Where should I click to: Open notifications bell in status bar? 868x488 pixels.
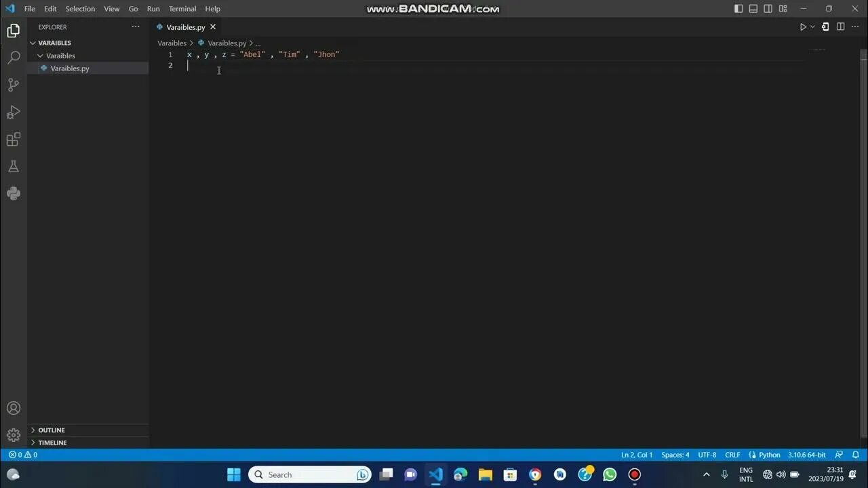click(x=856, y=455)
